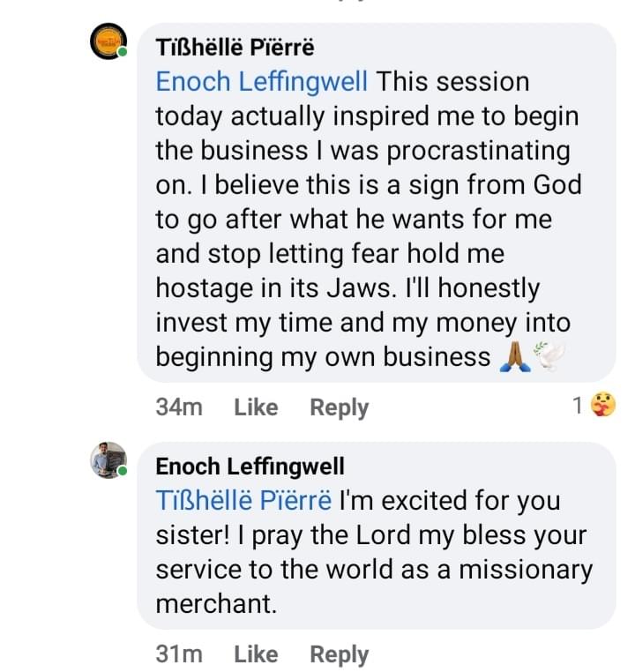Click the care reaction emoji icon
Image resolution: width=635 pixels, height=672 pixels.
click(603, 405)
